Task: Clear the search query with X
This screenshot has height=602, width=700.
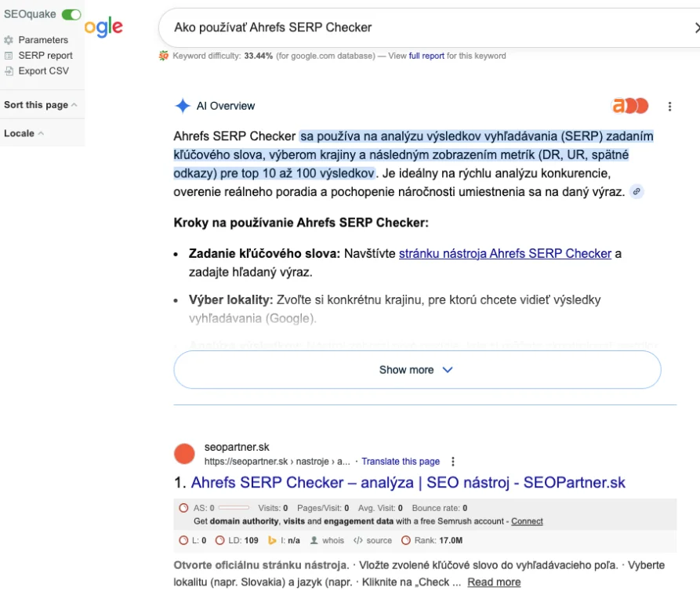Action: [x=697, y=27]
